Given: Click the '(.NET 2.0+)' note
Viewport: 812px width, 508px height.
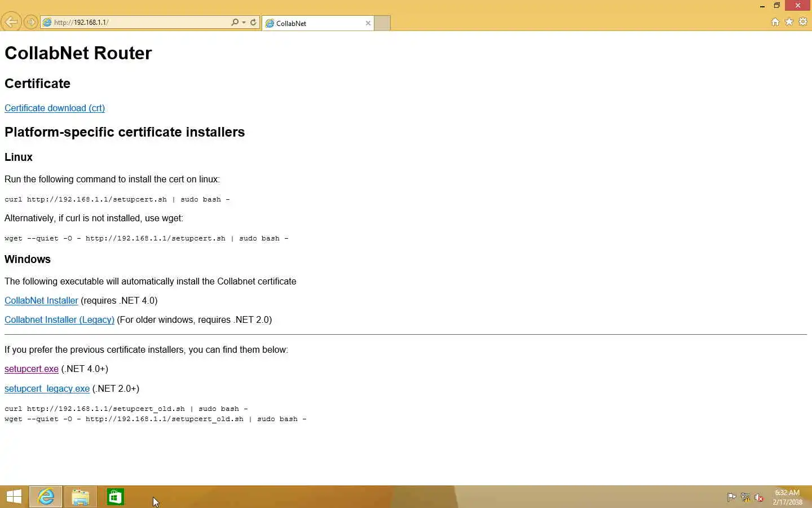Looking at the screenshot, I should 116,388.
